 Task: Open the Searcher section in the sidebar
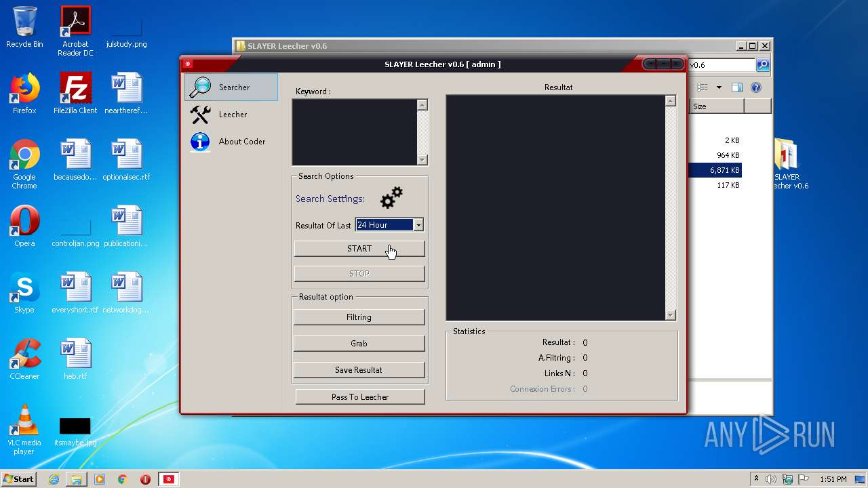pos(231,87)
